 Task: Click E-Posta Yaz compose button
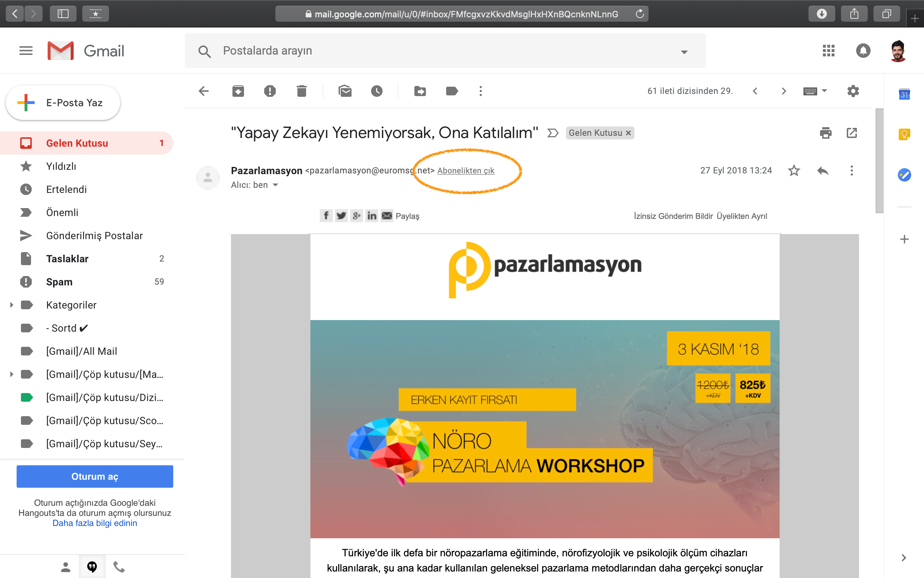coord(63,103)
